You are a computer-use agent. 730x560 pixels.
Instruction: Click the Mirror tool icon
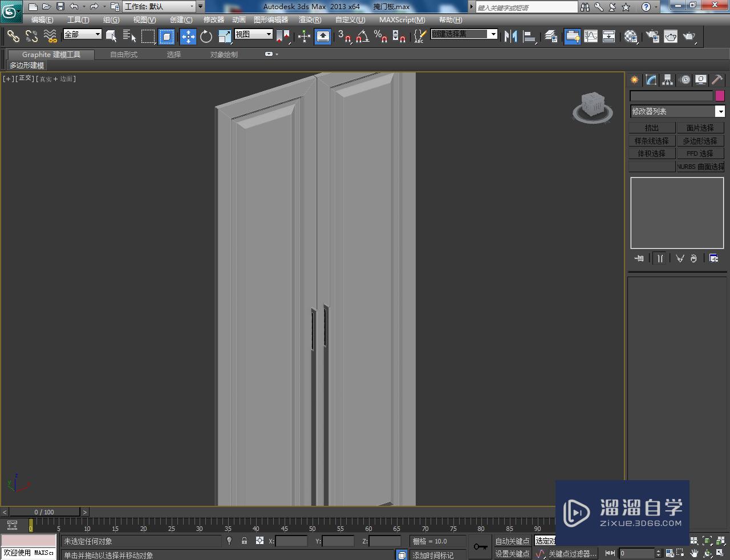[x=510, y=36]
